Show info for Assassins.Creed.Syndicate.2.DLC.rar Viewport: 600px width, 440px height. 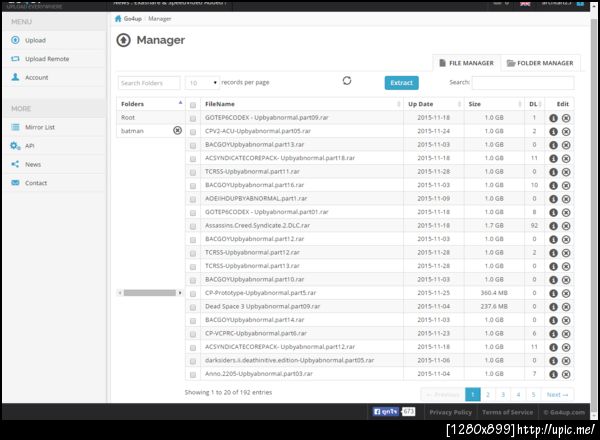tap(553, 226)
